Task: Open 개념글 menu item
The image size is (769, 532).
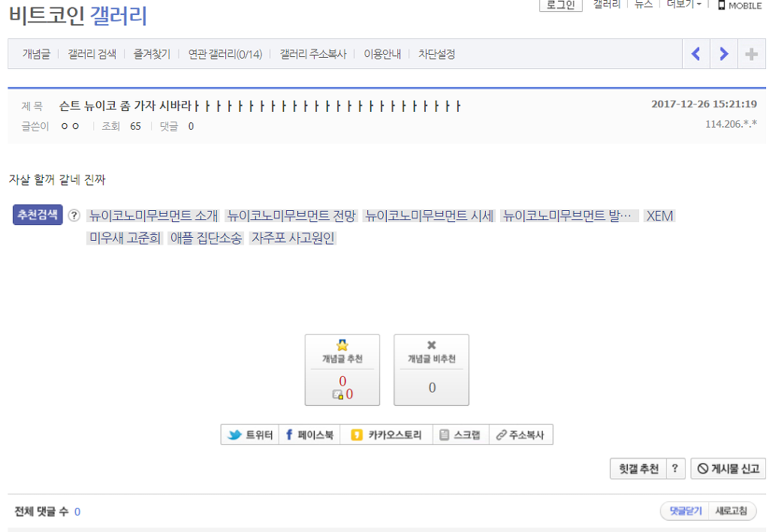Action: [36, 54]
